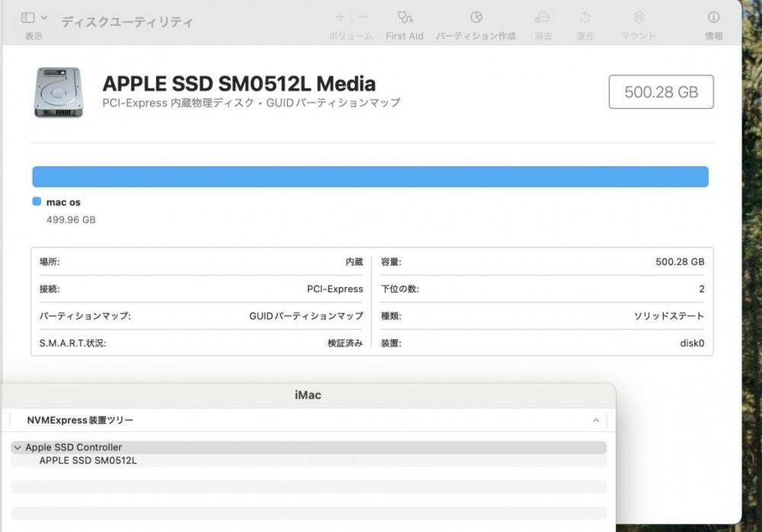Select the erase disk icon
This screenshot has height=532, width=762.
pyautogui.click(x=543, y=18)
